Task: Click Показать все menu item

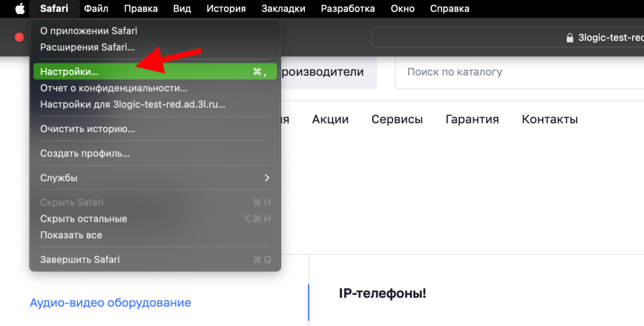Action: (x=71, y=235)
